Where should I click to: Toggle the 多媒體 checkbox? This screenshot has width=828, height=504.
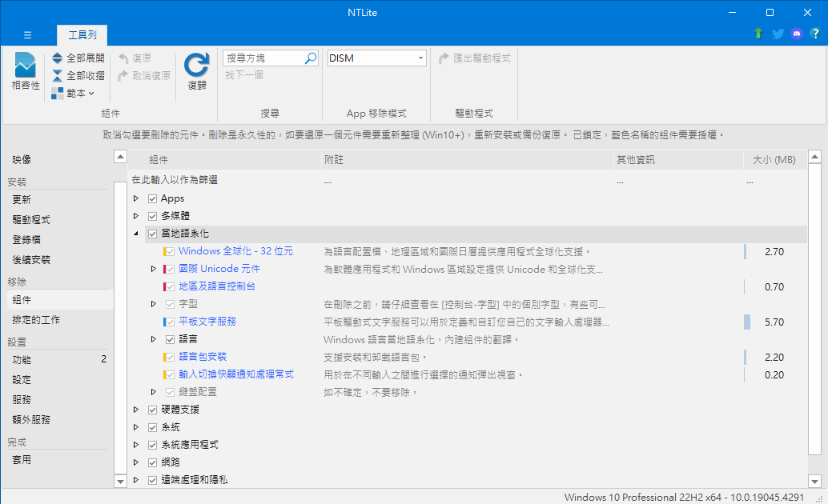coord(153,216)
